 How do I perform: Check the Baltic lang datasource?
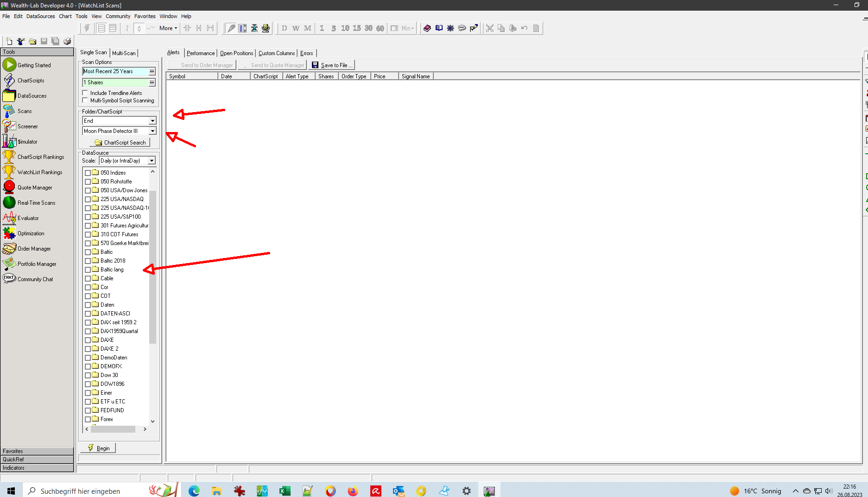pyautogui.click(x=88, y=270)
